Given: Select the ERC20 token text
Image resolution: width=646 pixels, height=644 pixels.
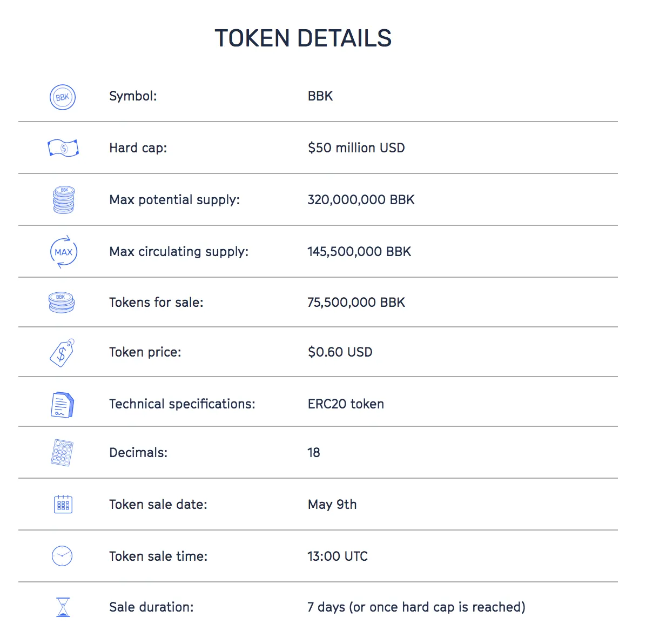Looking at the screenshot, I should tap(346, 404).
